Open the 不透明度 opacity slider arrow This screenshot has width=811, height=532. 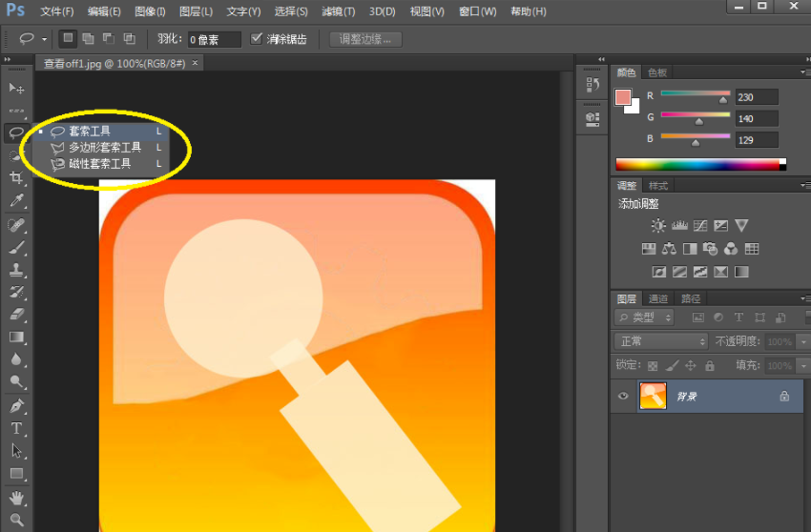click(x=803, y=341)
